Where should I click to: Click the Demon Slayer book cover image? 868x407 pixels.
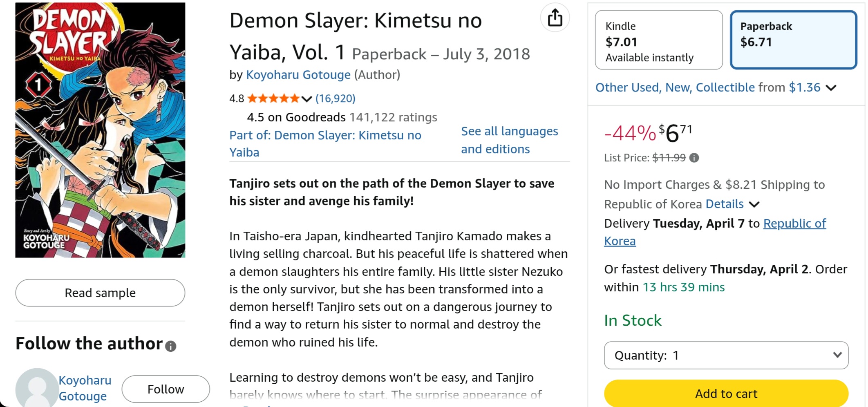(100, 130)
